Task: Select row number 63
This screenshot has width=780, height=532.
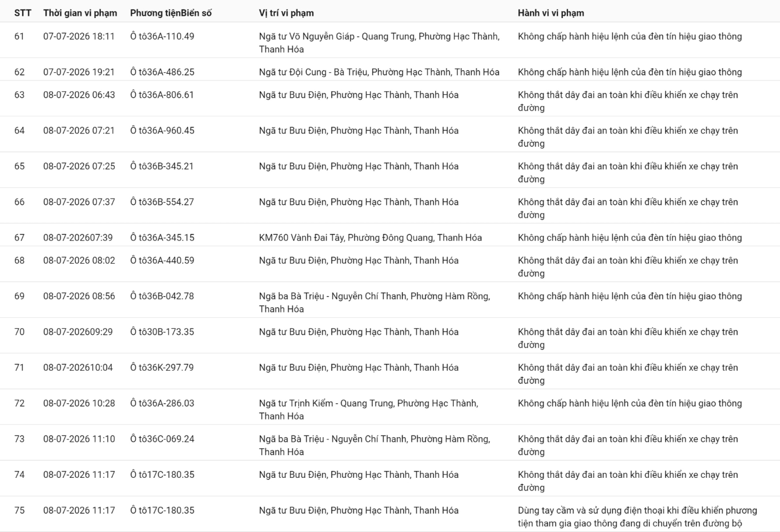Action: click(19, 95)
